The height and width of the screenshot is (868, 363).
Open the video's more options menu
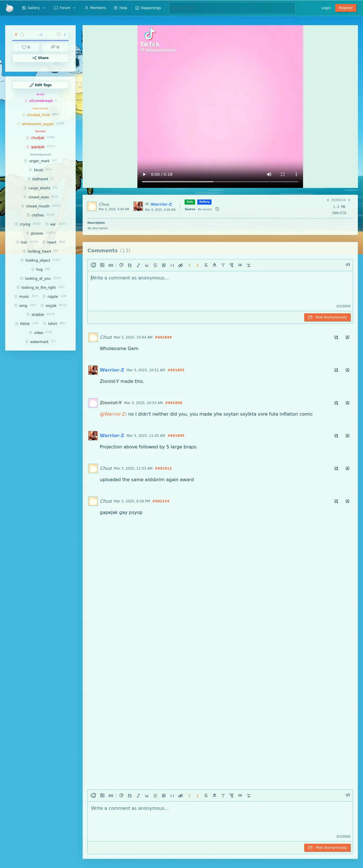coord(296,174)
